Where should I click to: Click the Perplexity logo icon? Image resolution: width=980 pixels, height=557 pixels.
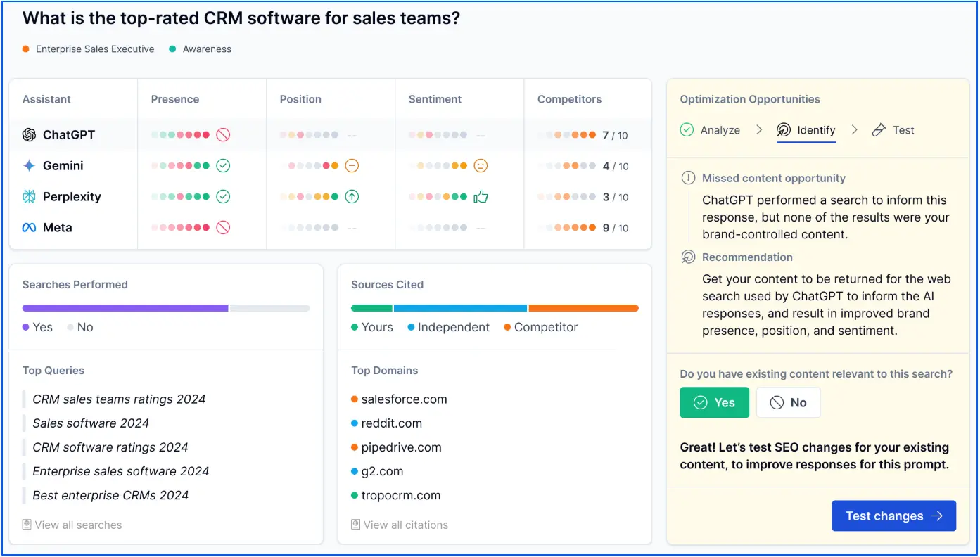[29, 197]
